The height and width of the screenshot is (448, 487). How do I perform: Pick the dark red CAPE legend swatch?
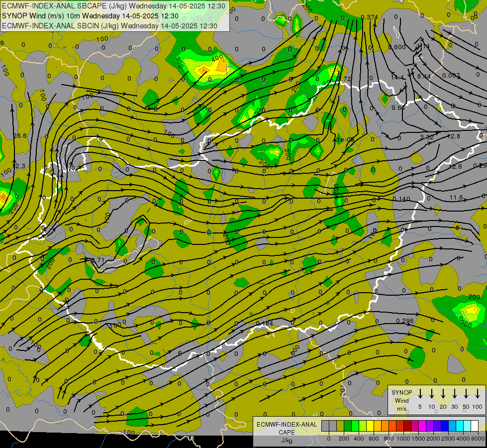point(407,426)
